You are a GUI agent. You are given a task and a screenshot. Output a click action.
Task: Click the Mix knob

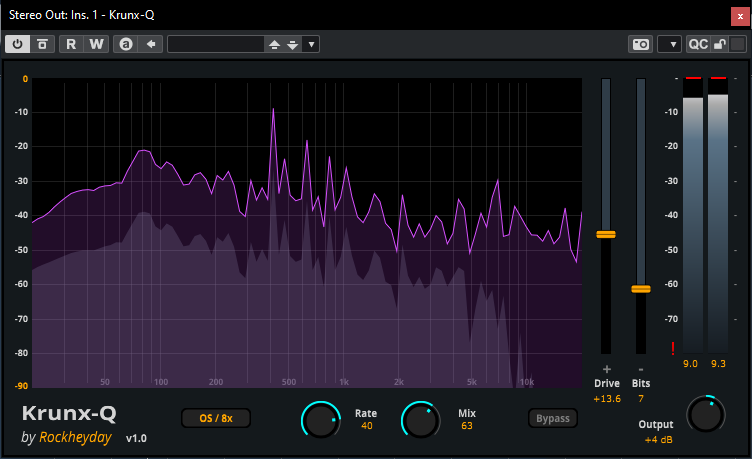tap(421, 420)
